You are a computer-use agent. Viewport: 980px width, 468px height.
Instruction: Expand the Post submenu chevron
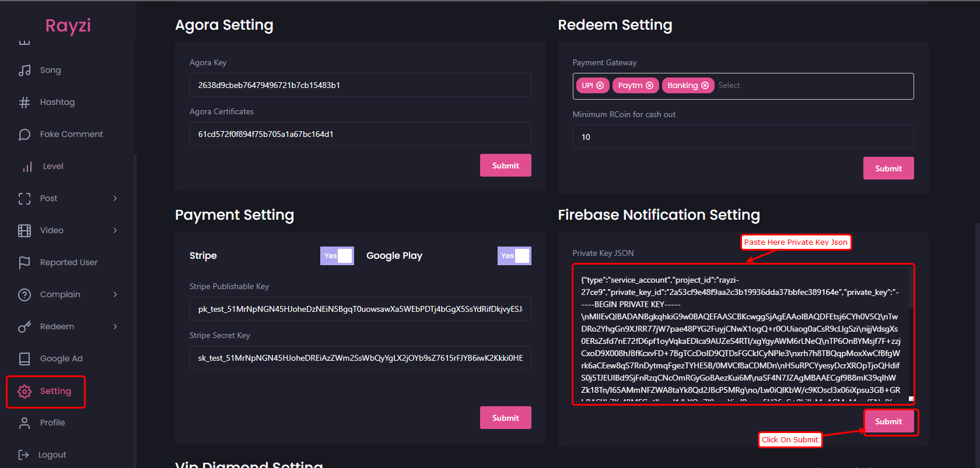(x=115, y=198)
